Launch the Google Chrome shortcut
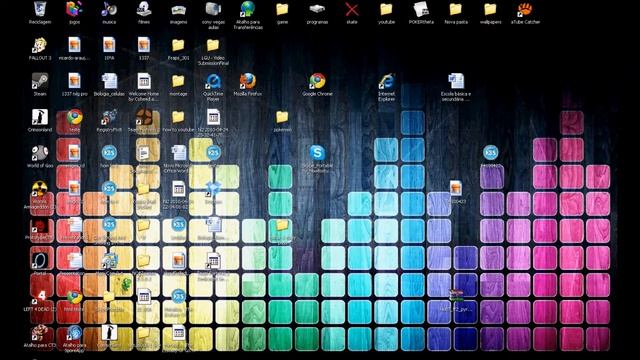 tap(317, 81)
